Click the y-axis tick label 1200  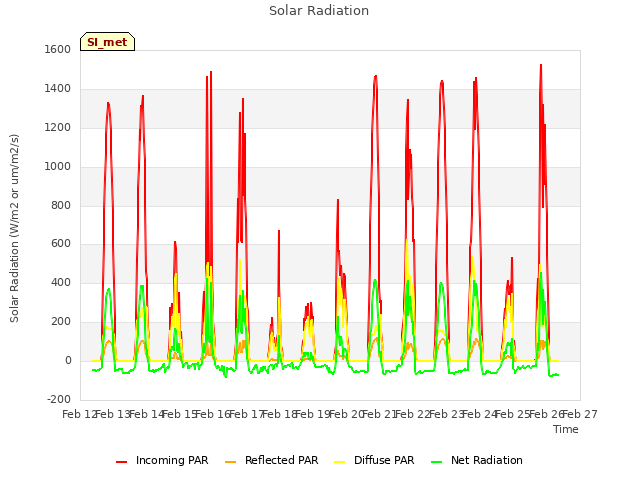pyautogui.click(x=58, y=127)
